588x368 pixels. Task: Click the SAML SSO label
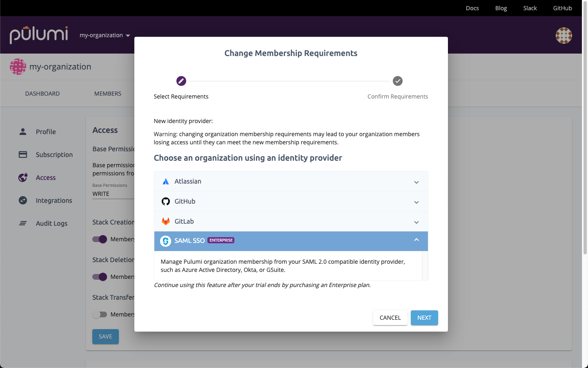point(189,240)
